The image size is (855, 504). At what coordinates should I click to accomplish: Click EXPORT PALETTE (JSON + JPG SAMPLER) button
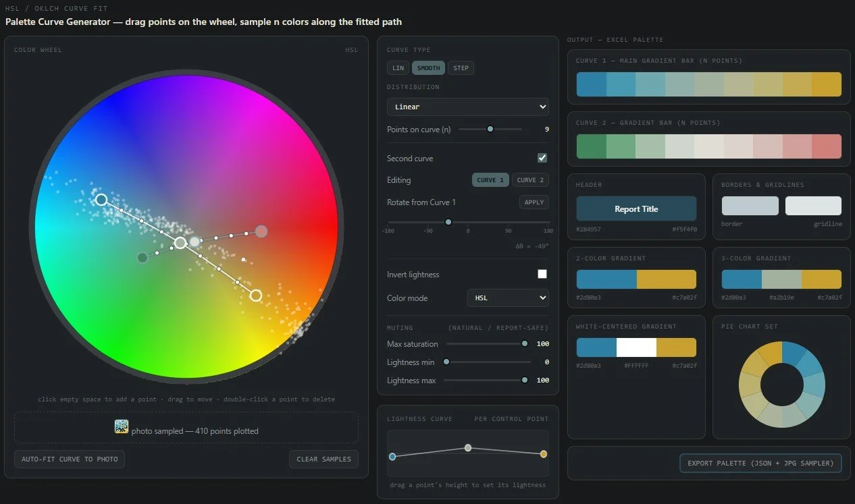pos(760,464)
